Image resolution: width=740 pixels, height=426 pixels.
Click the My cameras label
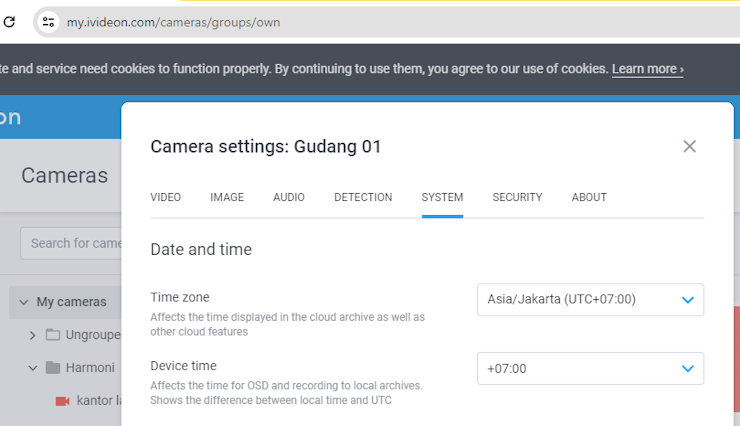72,302
